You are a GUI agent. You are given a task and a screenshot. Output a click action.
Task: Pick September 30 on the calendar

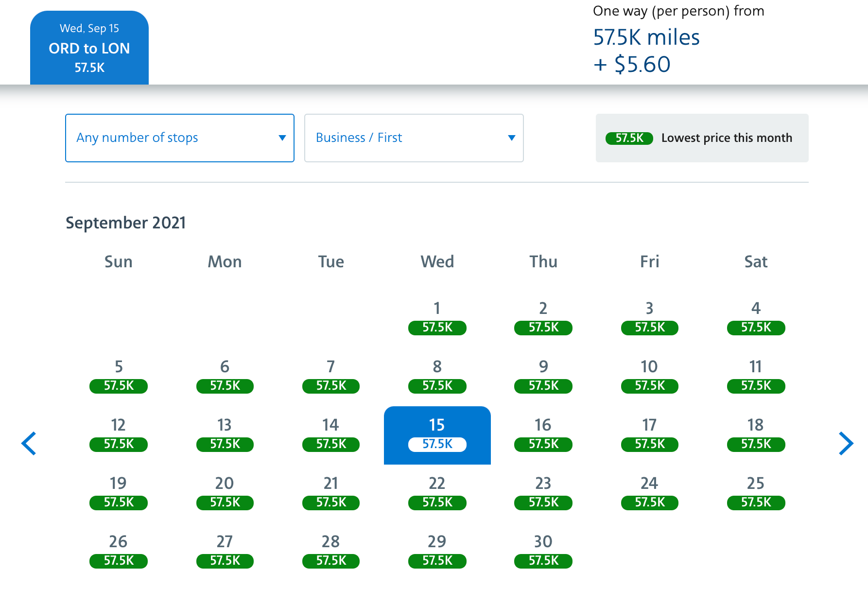tap(543, 552)
